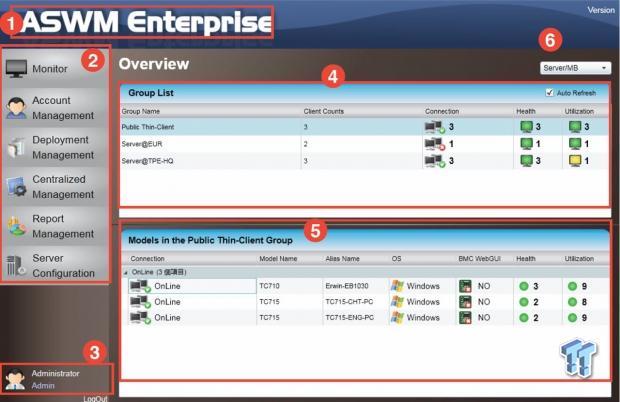Screen dimensions: 620x402
Task: Click green utilization dot for TC715-ENG-PC
Action: point(572,317)
